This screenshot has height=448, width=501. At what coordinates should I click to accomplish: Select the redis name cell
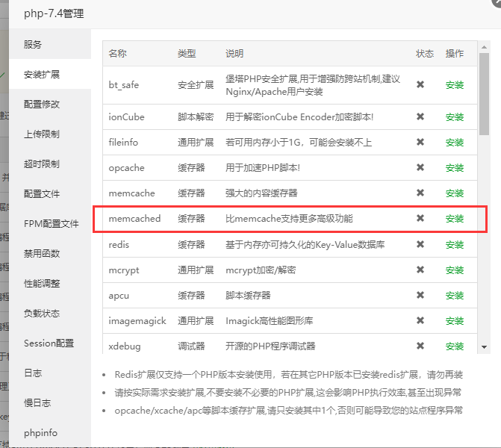(119, 245)
